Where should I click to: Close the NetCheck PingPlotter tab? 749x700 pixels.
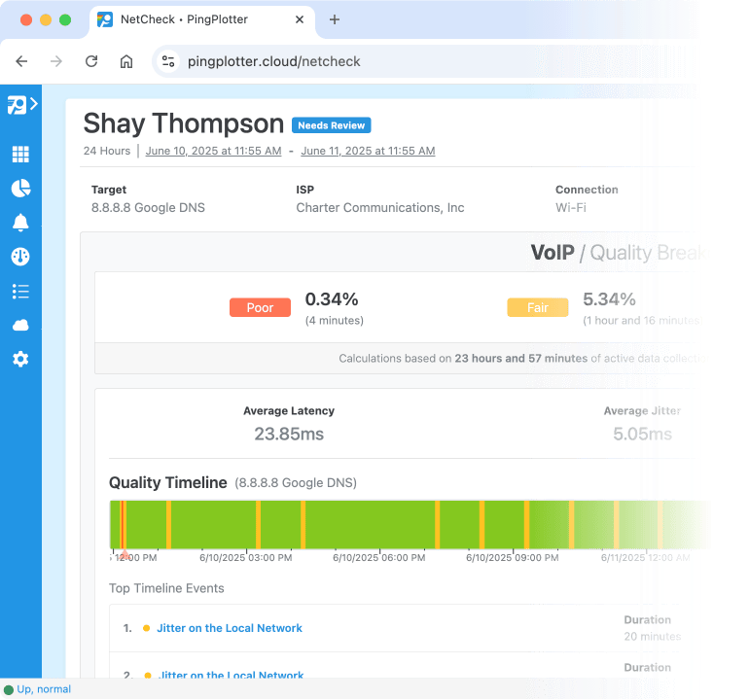click(x=300, y=19)
